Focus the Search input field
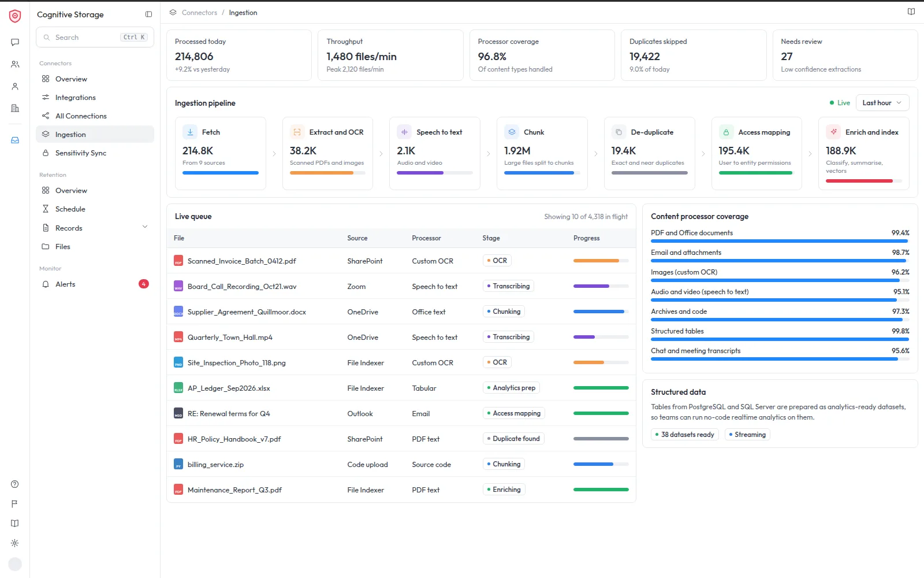This screenshot has height=578, width=924. (x=95, y=37)
